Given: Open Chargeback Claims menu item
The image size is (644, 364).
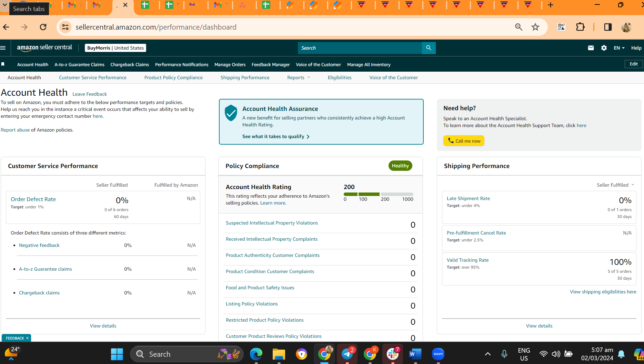Looking at the screenshot, I should pos(130,64).
